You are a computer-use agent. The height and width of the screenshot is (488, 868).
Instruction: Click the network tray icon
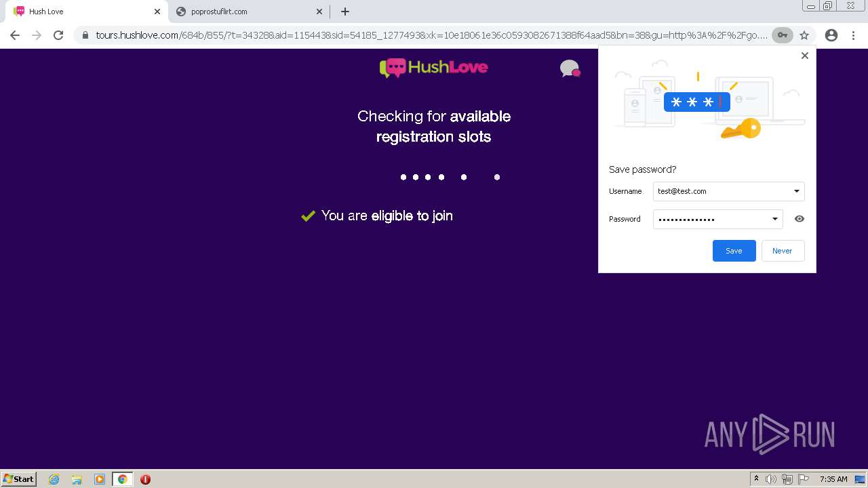click(x=787, y=479)
